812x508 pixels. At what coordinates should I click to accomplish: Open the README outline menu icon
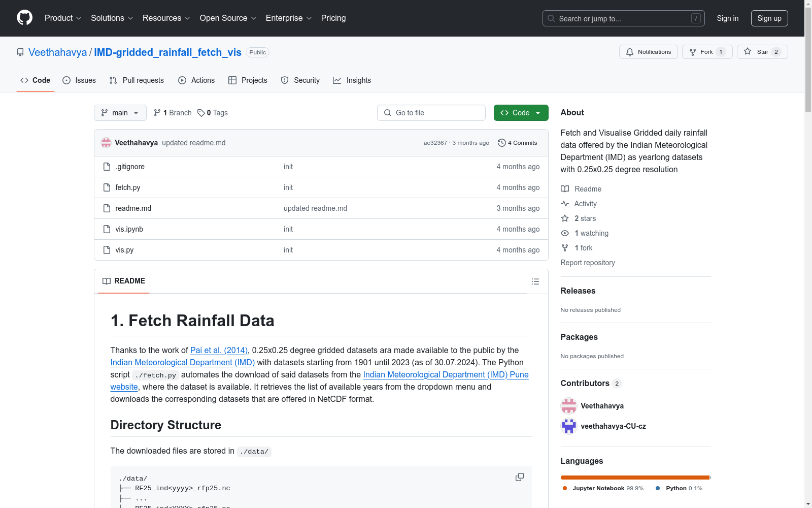coord(535,281)
